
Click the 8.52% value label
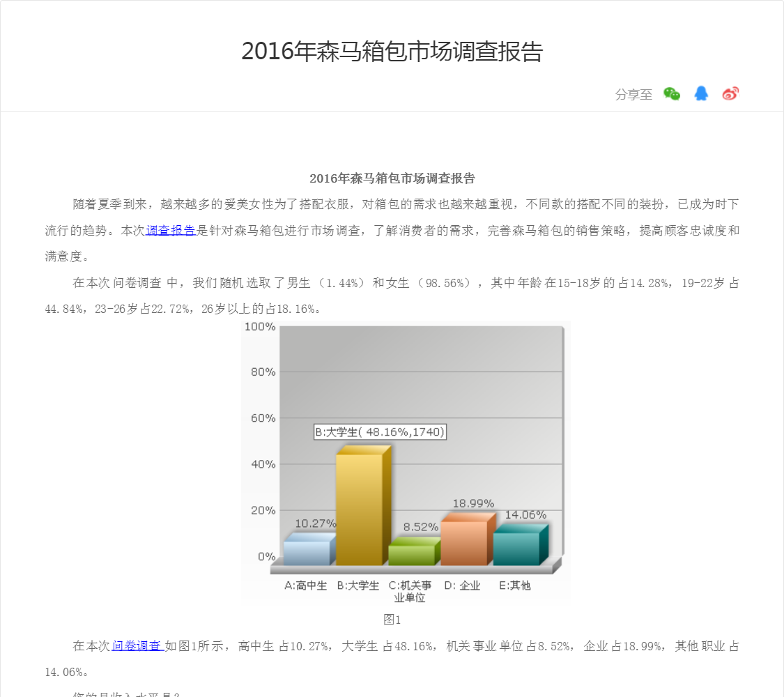click(x=421, y=527)
